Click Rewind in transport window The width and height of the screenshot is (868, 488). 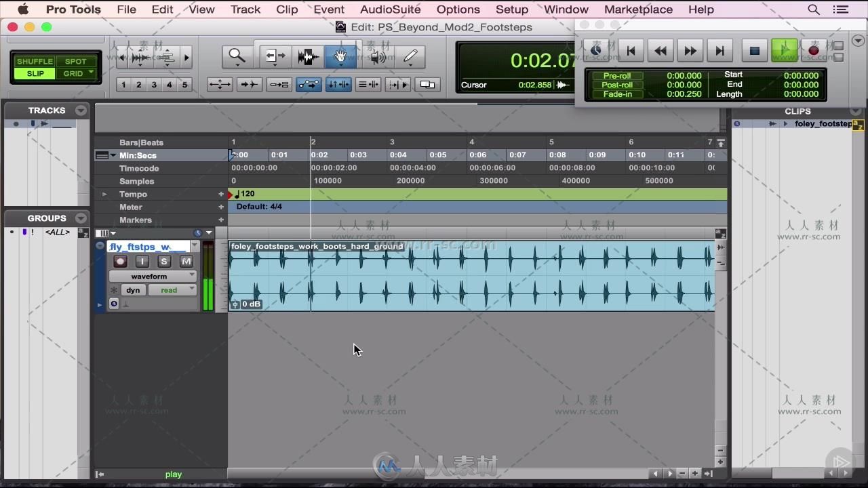pyautogui.click(x=660, y=50)
